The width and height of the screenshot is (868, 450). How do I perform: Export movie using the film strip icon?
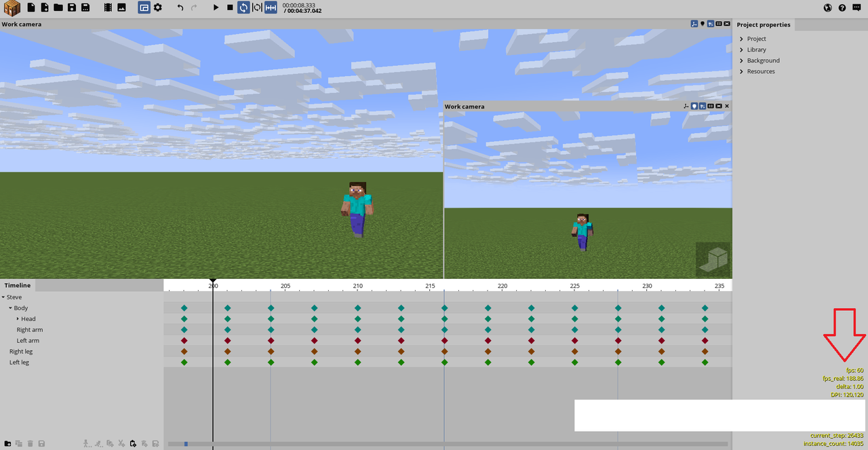pos(108,7)
